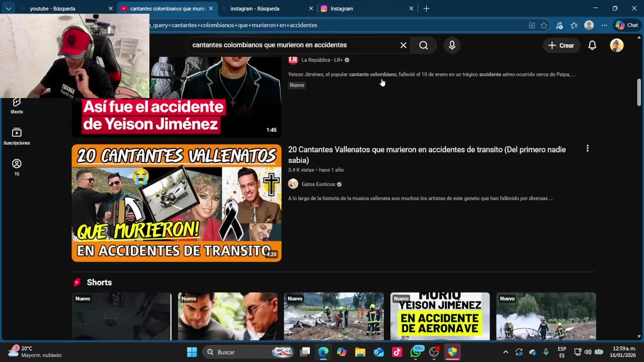
Task: Open Short showing firefighters at plane wreckage
Action: pyautogui.click(x=334, y=316)
